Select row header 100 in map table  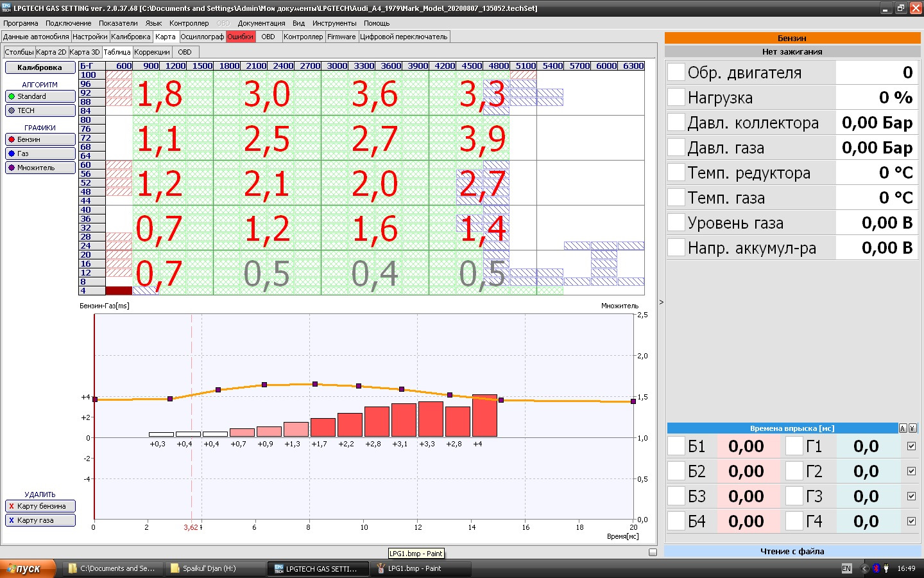(92, 75)
